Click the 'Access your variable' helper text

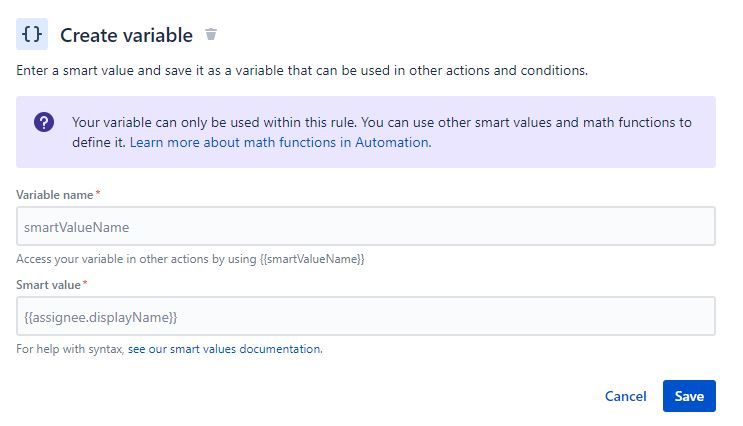tap(190, 259)
